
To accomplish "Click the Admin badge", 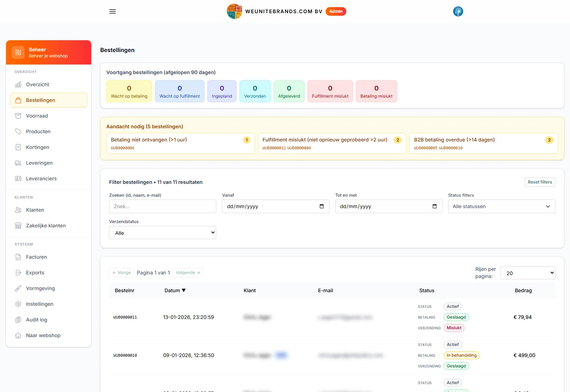I will tap(336, 11).
